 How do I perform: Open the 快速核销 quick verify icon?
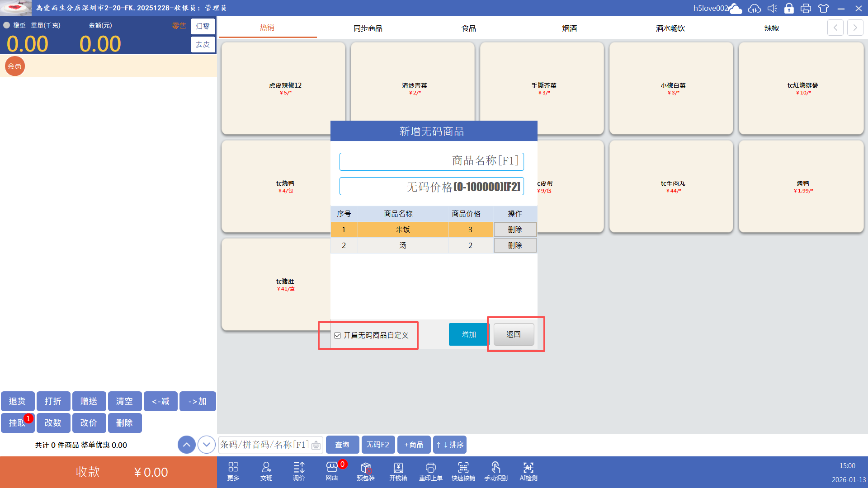pyautogui.click(x=463, y=471)
